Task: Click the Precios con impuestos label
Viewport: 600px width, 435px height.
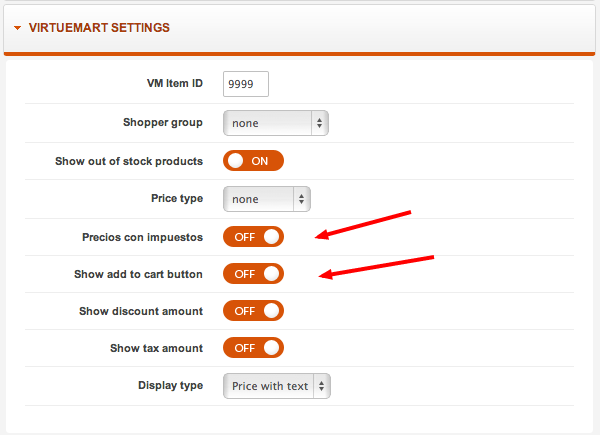Action: pyautogui.click(x=142, y=238)
